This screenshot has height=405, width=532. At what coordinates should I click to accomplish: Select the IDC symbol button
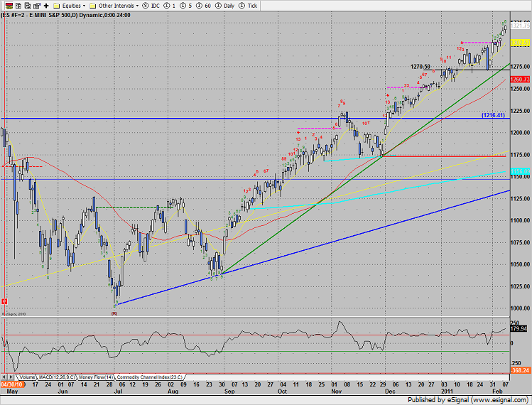pos(151,6)
